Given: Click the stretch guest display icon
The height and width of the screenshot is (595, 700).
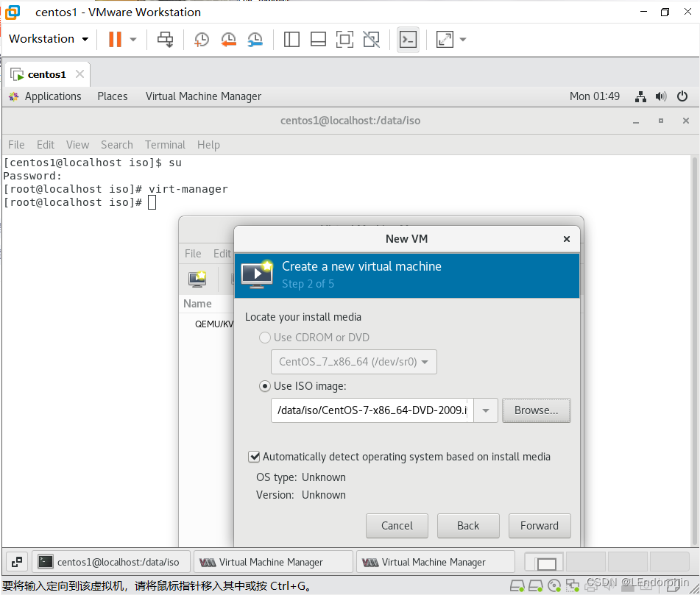Looking at the screenshot, I should (x=445, y=39).
